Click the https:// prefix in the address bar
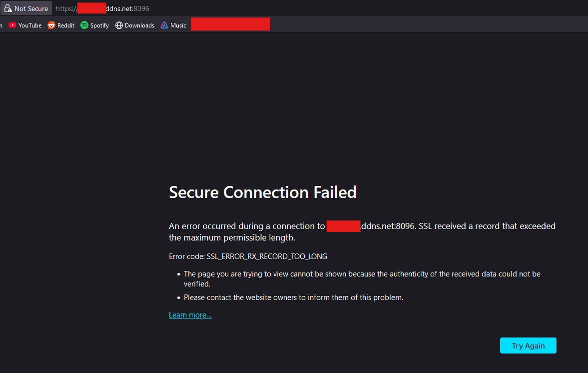The image size is (588, 373). coord(66,8)
